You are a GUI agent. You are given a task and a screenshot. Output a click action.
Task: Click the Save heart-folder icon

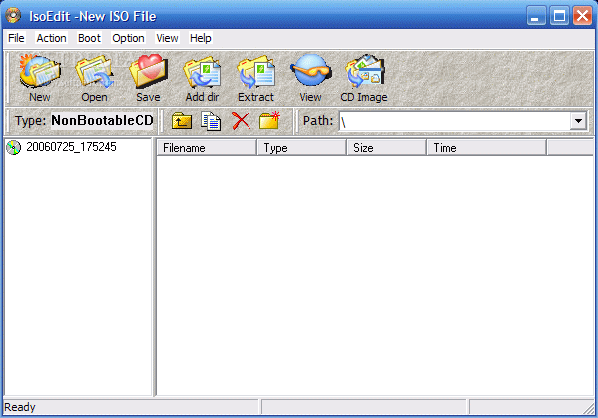[148, 78]
